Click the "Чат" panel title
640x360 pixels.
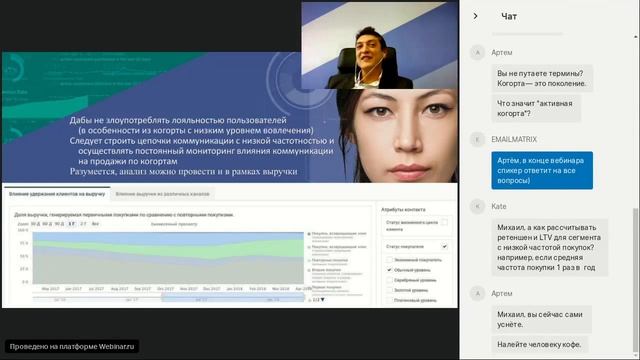pyautogui.click(x=509, y=16)
